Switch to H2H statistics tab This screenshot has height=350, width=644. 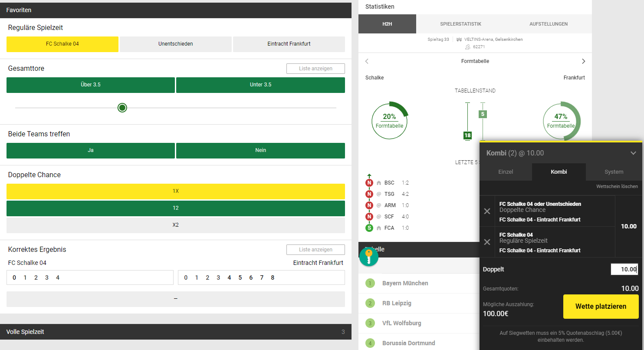coord(387,24)
